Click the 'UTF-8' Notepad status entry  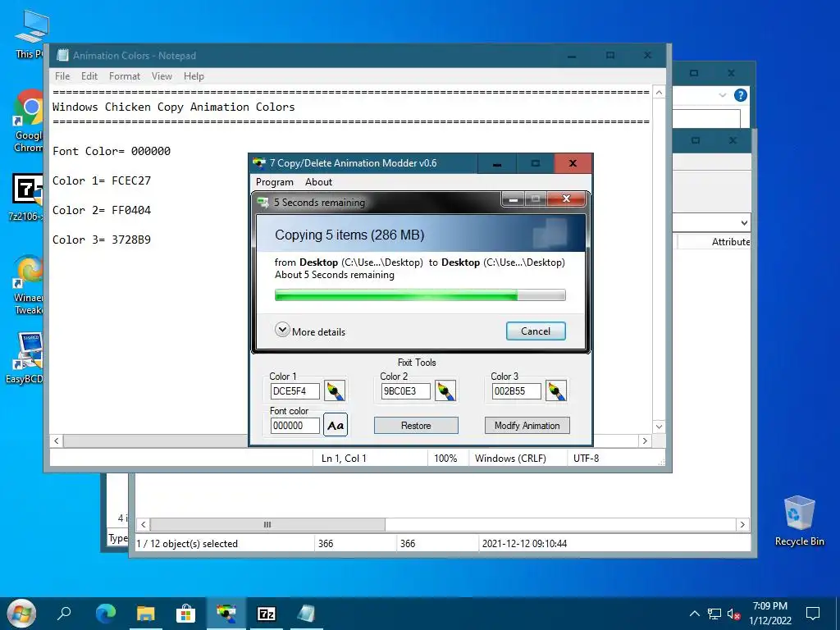(x=586, y=459)
